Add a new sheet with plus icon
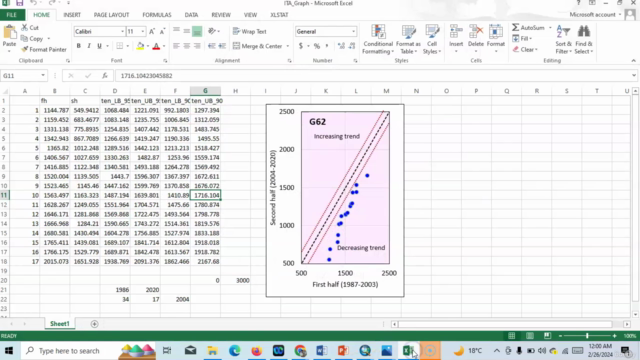Image resolution: width=640 pixels, height=360 pixels. point(94,324)
